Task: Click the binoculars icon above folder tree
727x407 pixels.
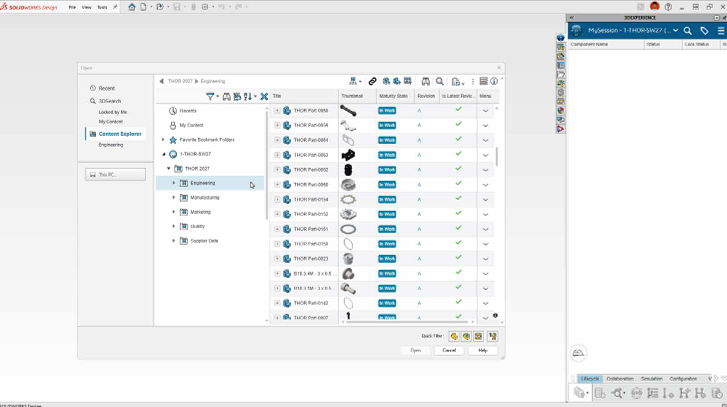Action: 227,96
